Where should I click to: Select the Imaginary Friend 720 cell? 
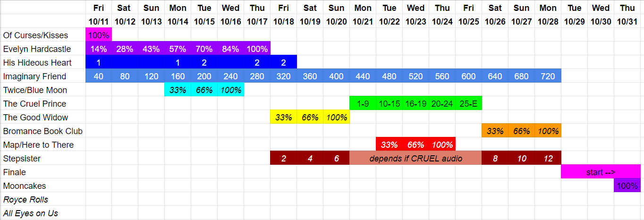pyautogui.click(x=548, y=76)
